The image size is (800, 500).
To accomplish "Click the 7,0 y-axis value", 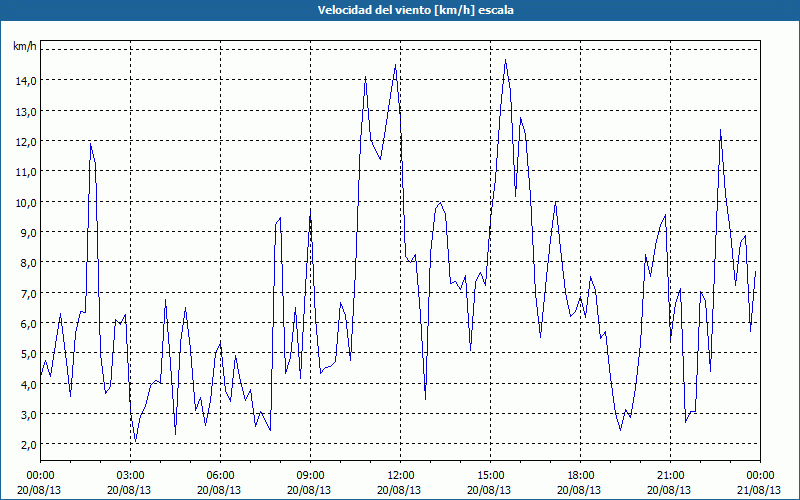I will (x=28, y=293).
